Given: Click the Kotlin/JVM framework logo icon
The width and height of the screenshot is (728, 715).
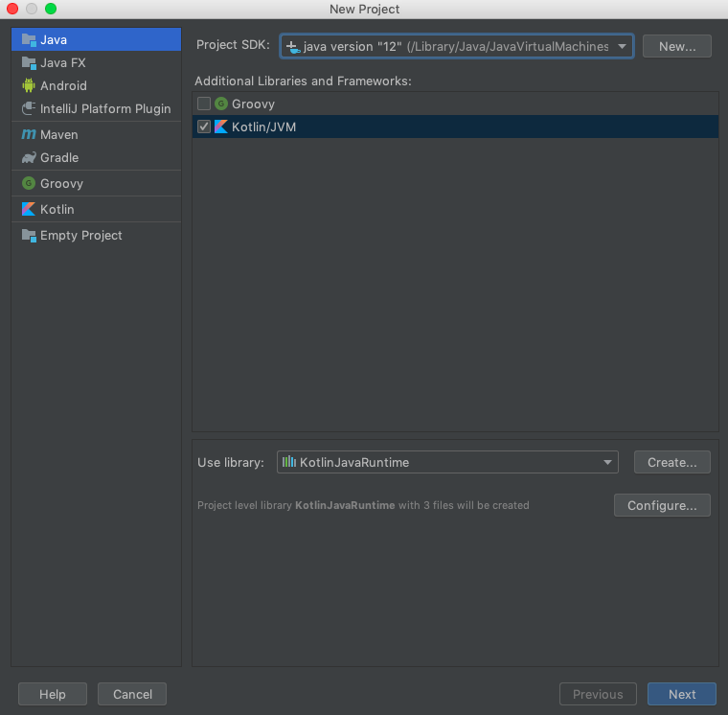Looking at the screenshot, I should [221, 127].
